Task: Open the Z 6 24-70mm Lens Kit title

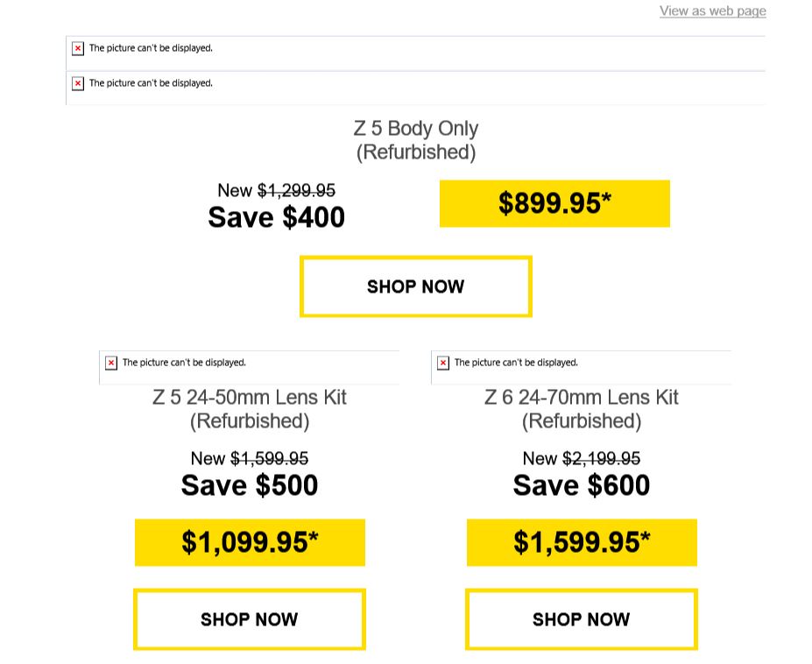Action: click(582, 409)
